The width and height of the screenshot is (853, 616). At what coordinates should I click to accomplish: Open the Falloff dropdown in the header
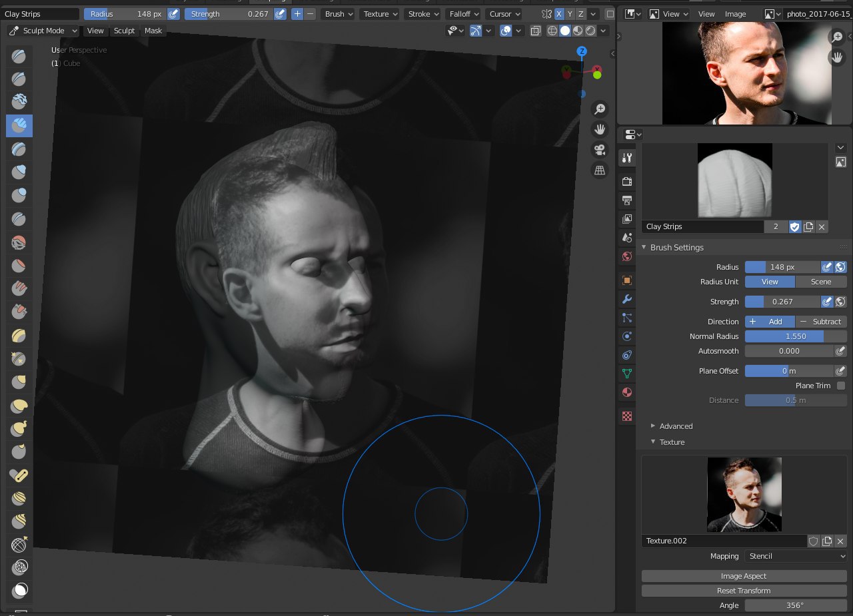(x=464, y=14)
